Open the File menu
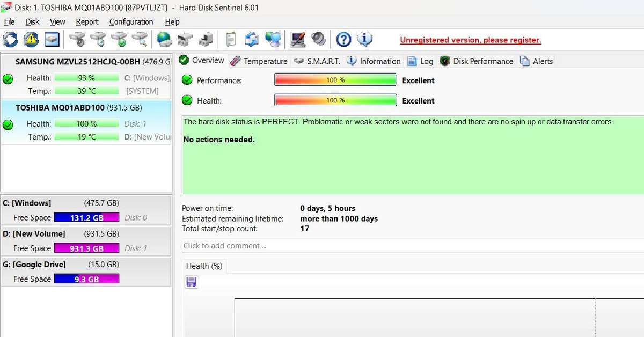 (9, 21)
